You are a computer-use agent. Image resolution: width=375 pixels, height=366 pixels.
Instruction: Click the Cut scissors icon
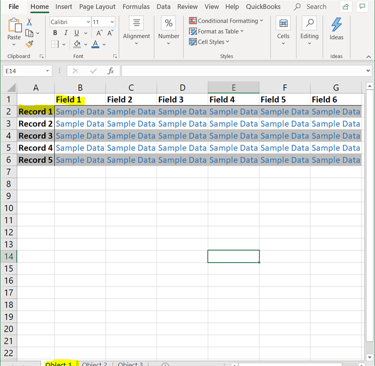(29, 22)
